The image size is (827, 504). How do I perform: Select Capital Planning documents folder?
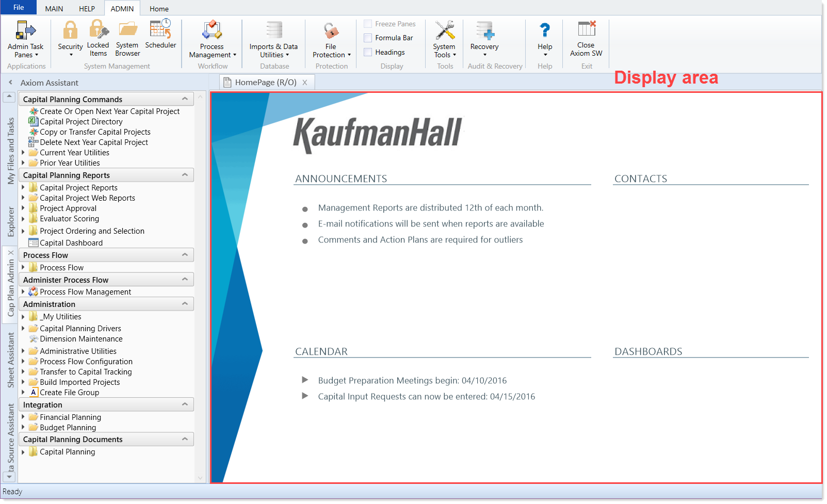[x=67, y=452]
